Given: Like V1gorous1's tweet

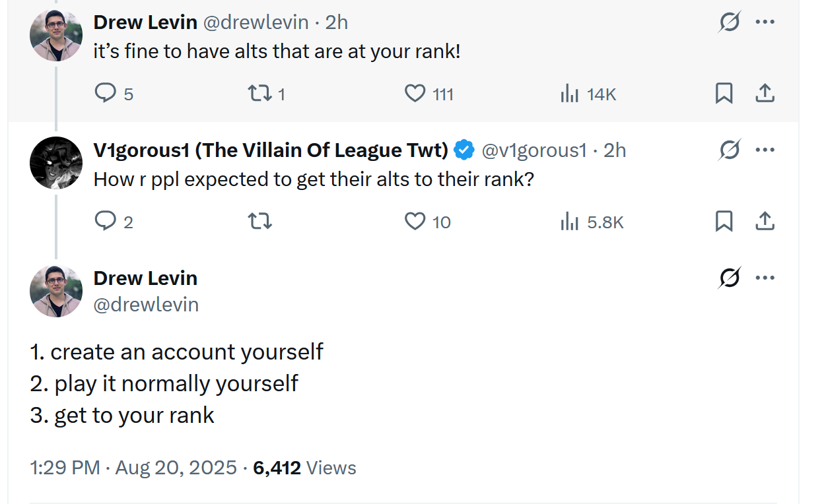Looking at the screenshot, I should 415,222.
